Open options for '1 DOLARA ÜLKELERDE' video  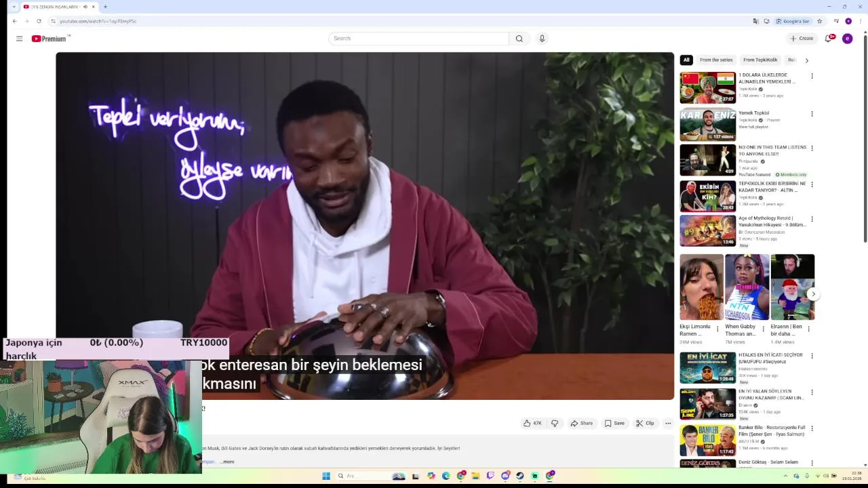(812, 76)
